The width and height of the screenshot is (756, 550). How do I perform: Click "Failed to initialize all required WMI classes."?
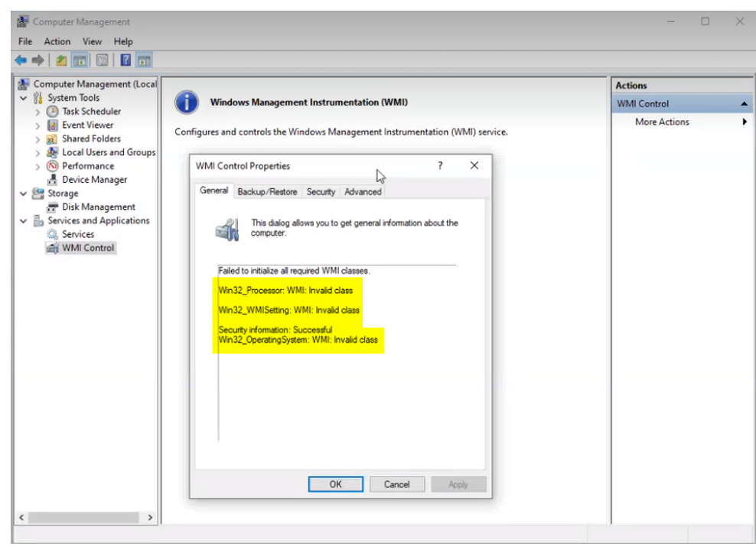coord(294,271)
